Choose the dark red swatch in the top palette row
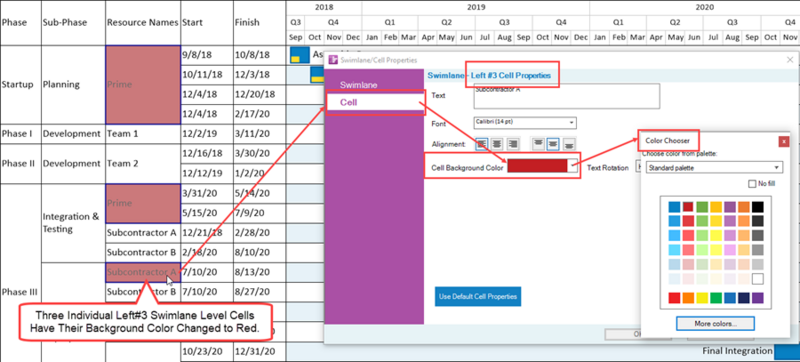Viewport: 800px width, 362px height. click(688, 207)
